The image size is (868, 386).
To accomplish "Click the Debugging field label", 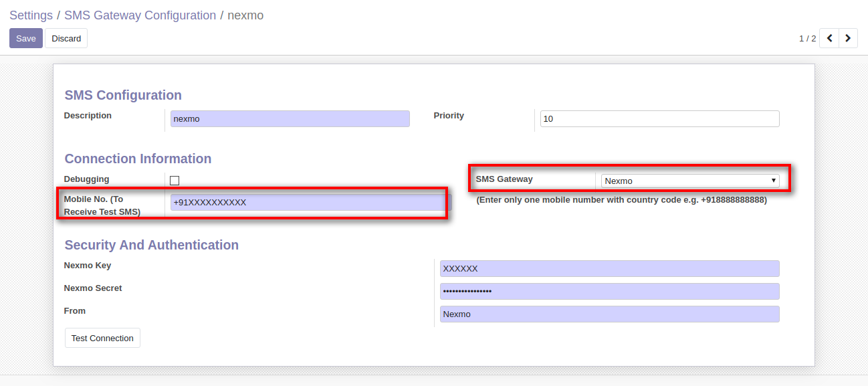I will pos(86,179).
